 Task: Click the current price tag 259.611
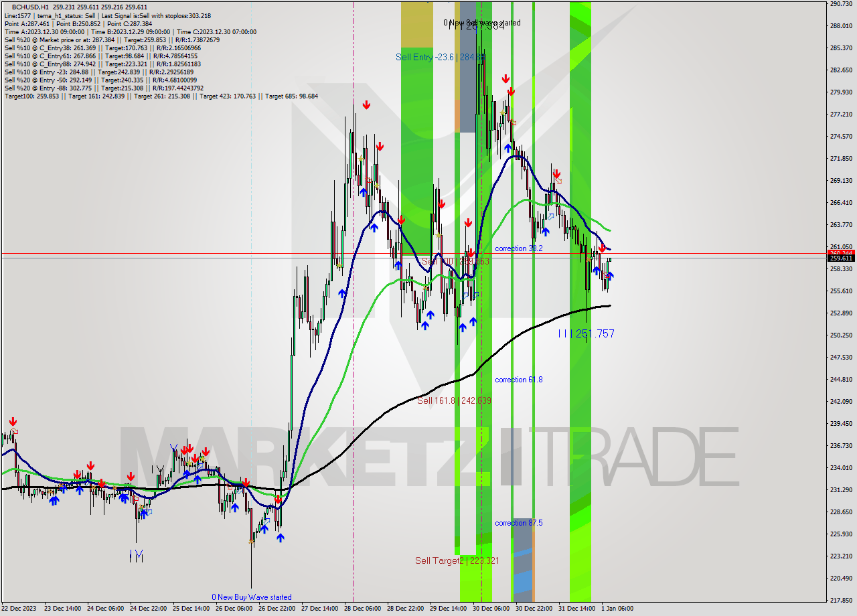[842, 258]
